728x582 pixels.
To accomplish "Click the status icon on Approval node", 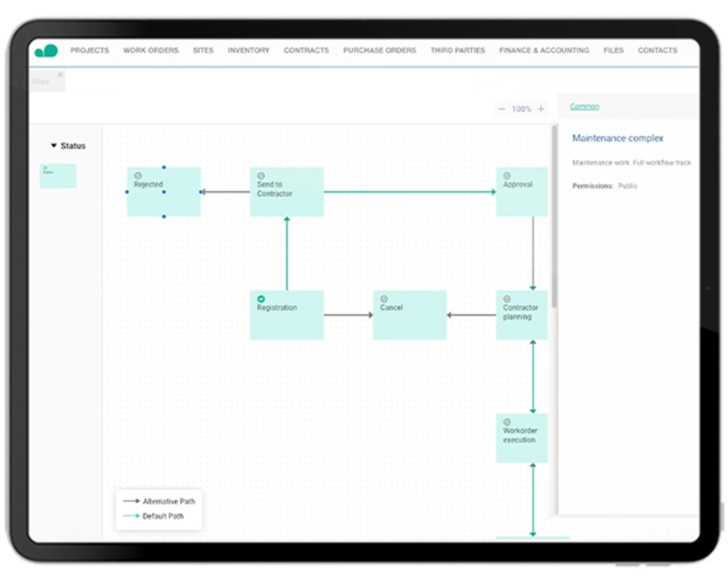I will [x=507, y=175].
